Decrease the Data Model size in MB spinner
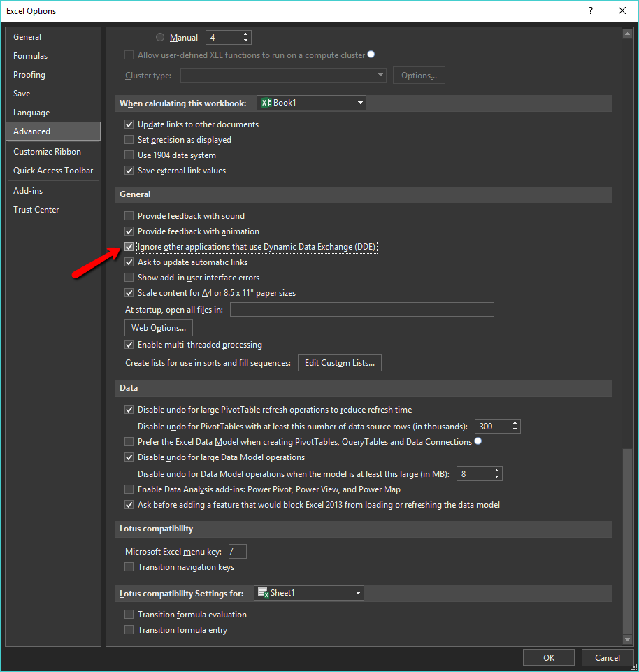The width and height of the screenshot is (639, 672). point(497,478)
